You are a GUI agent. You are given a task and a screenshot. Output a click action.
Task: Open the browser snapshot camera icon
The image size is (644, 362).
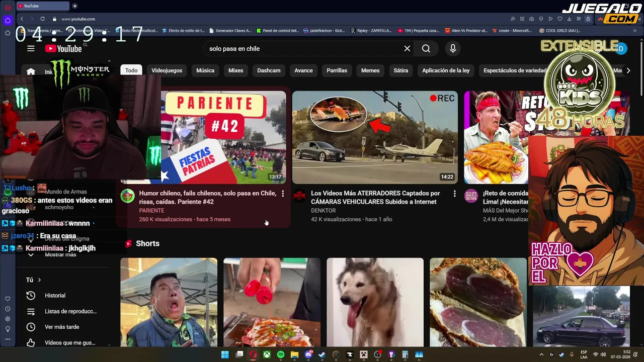[x=532, y=19]
